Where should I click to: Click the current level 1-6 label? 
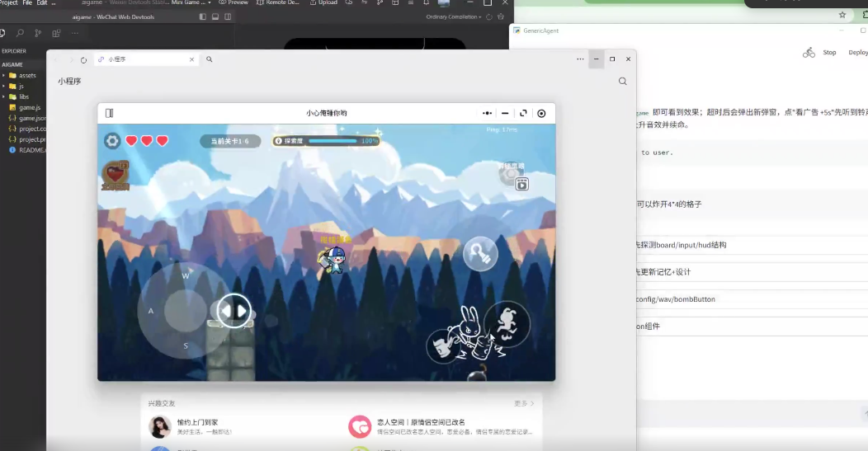[x=229, y=141]
